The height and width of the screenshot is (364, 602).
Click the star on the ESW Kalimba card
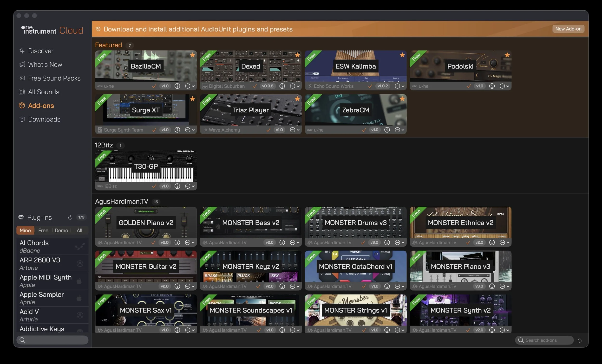pos(402,55)
